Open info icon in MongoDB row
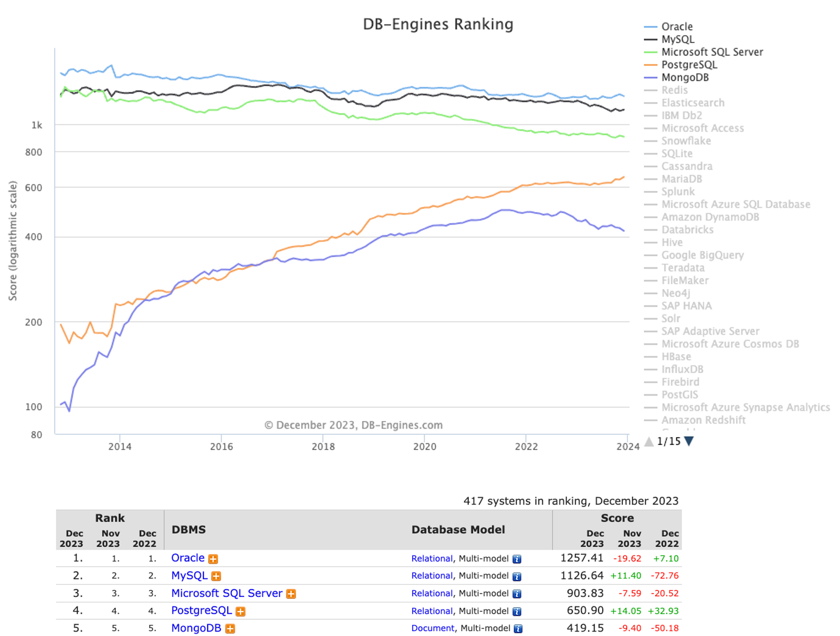 (518, 629)
